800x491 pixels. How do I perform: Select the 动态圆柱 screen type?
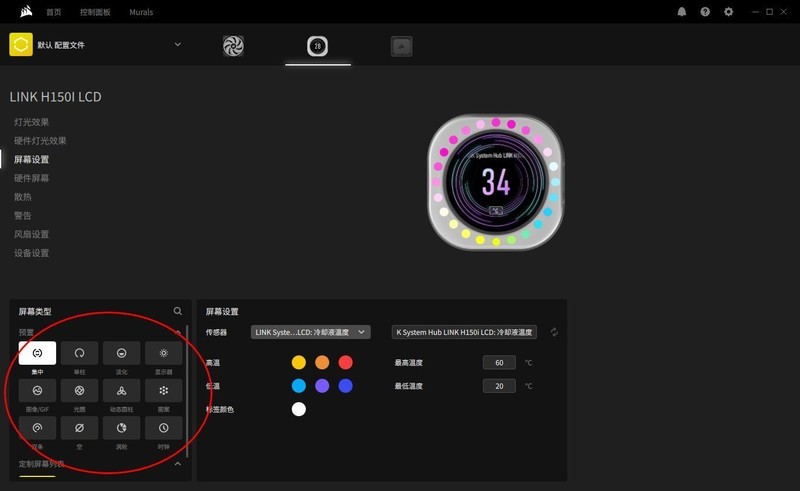point(121,390)
